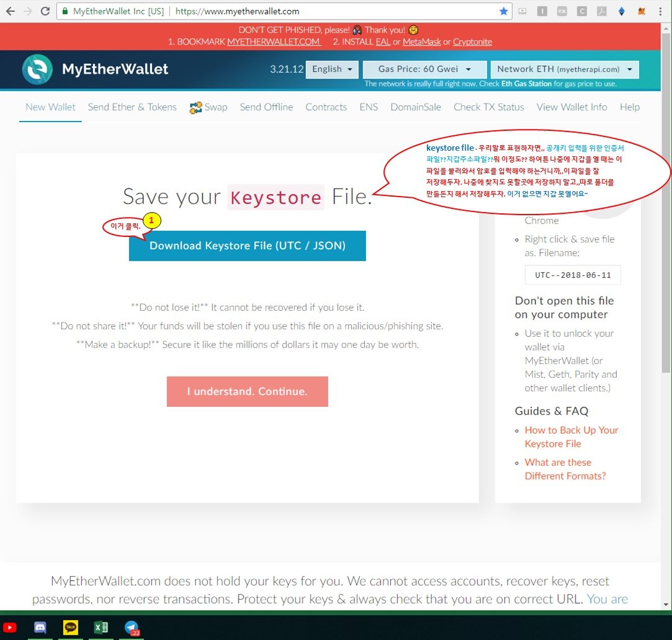The image size is (672, 640).
Task: Open Excel from the taskbar
Action: coord(101,628)
